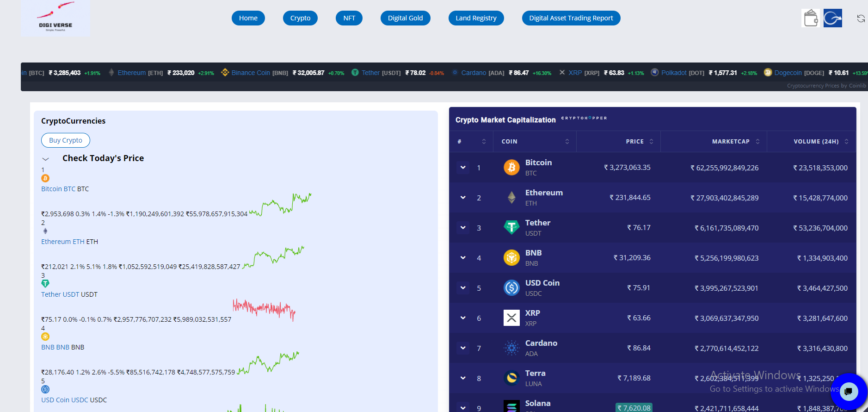Expand the Tether row chevron
The width and height of the screenshot is (868, 412).
[x=463, y=227]
